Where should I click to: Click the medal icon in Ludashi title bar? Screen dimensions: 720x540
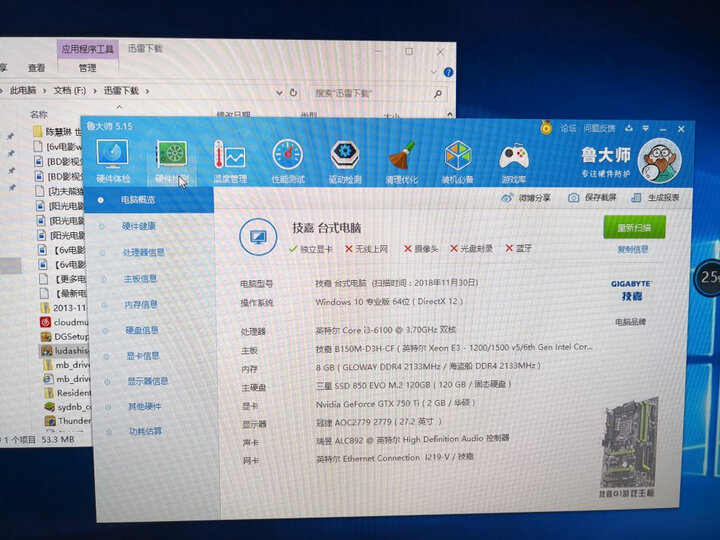(x=546, y=127)
